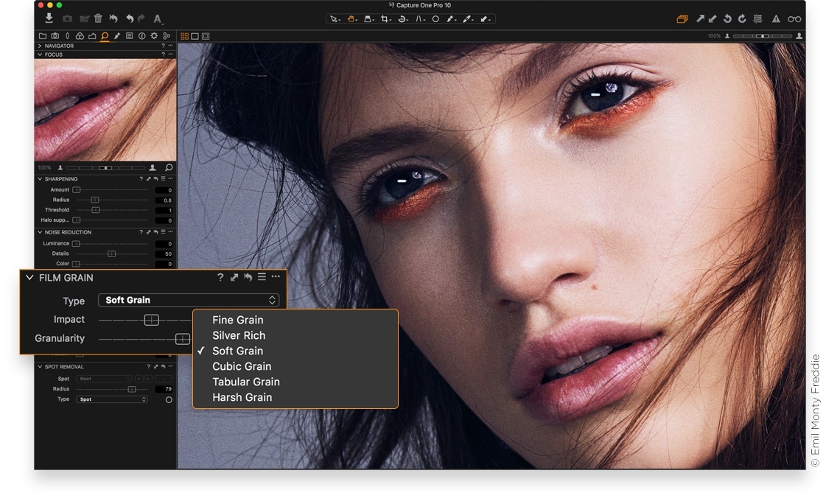Screen dimensions: 840x504
Task: Toggle the spot removal circle indicator
Action: pyautogui.click(x=169, y=400)
